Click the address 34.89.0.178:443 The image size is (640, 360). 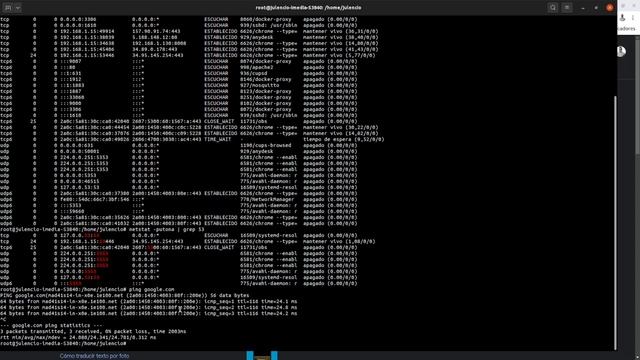pyautogui.click(x=155, y=49)
